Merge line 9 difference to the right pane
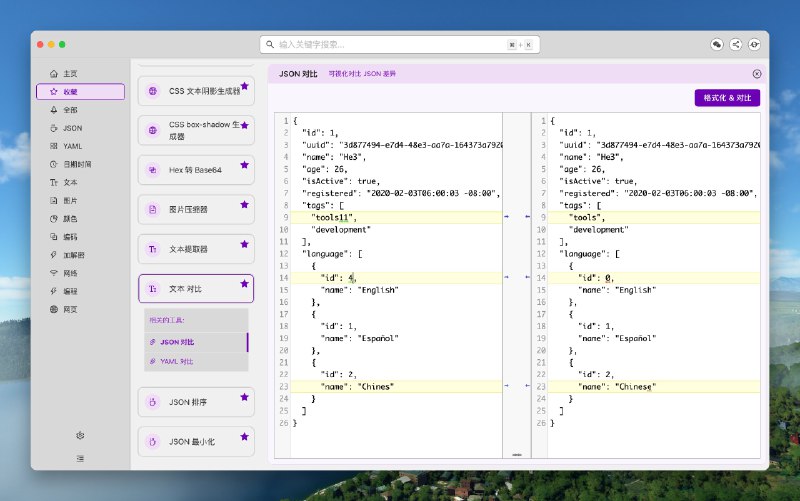 (x=507, y=216)
